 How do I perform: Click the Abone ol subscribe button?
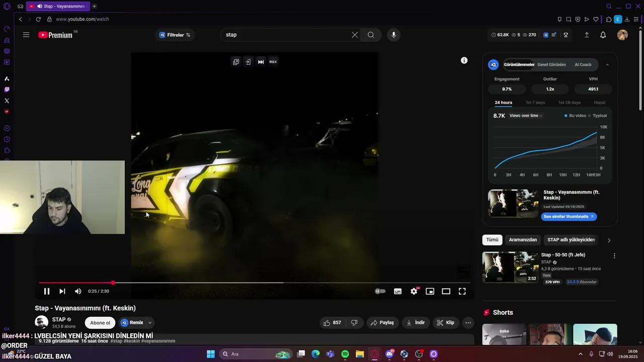pos(100,323)
